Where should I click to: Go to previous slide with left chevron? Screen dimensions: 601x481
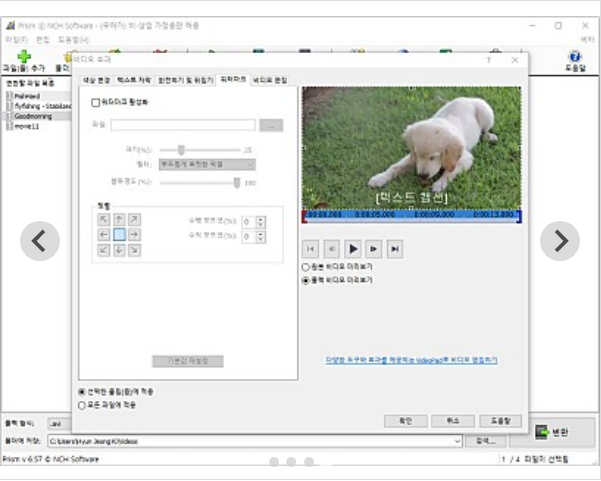pyautogui.click(x=40, y=241)
